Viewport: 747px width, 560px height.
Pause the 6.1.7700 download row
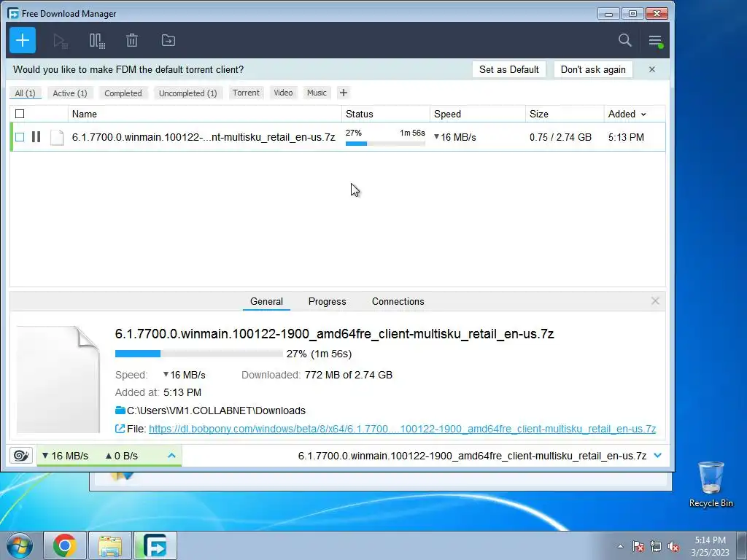point(36,137)
